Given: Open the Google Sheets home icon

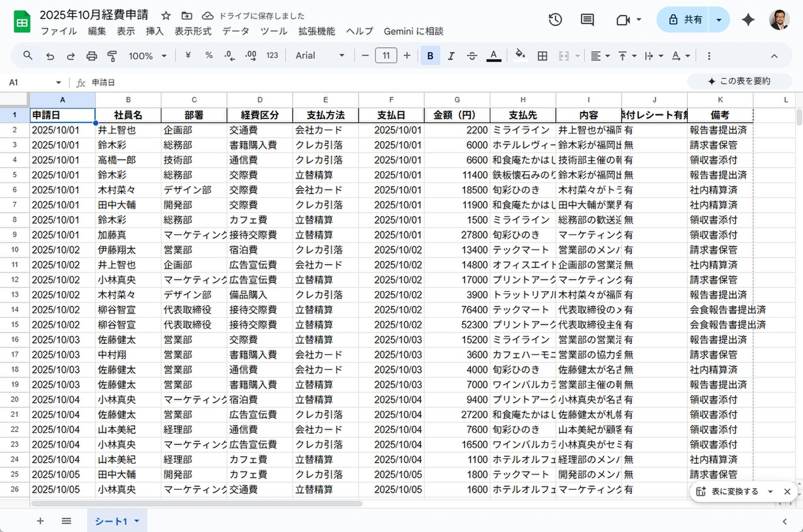Looking at the screenshot, I should tap(21, 22).
